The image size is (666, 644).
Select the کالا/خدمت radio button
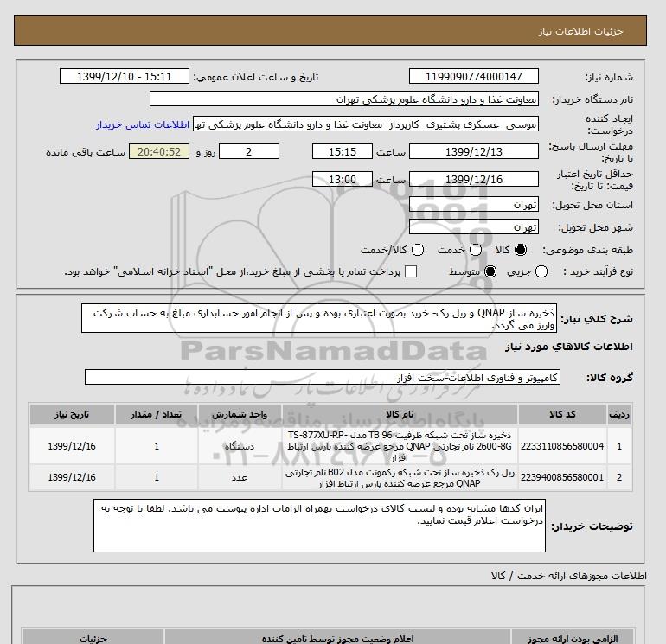point(418,250)
